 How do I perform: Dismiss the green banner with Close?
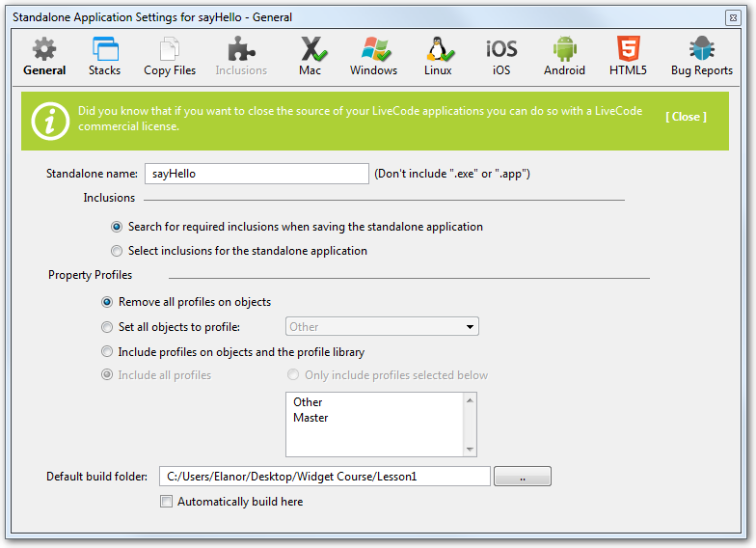(x=686, y=117)
